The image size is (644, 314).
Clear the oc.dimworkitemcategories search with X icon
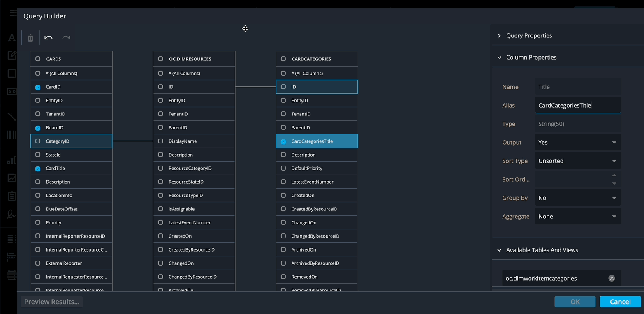[x=612, y=278]
